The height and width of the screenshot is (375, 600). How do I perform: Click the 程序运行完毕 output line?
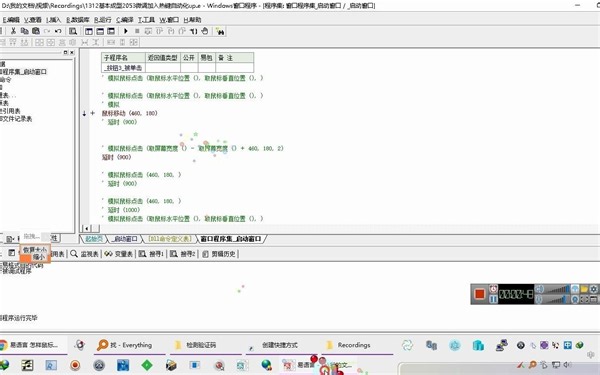[19, 318]
